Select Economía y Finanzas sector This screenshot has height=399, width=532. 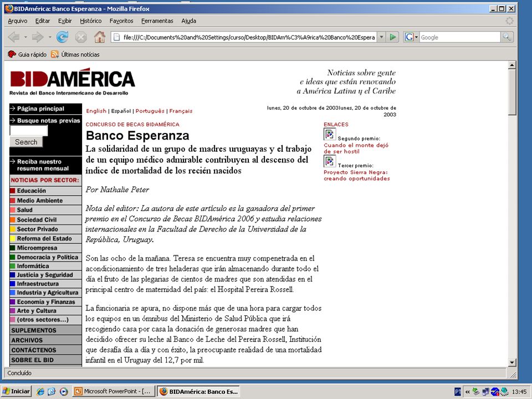pos(45,301)
